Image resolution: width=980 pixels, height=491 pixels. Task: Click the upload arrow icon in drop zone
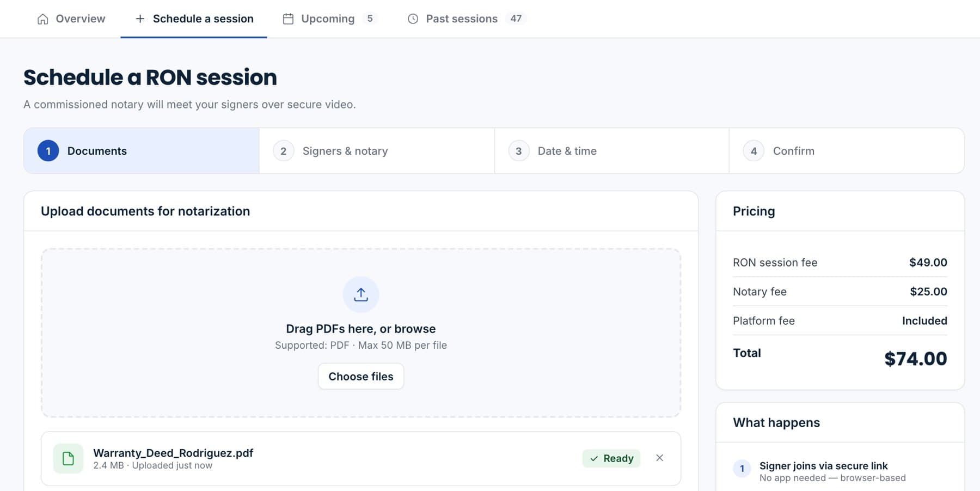click(361, 295)
